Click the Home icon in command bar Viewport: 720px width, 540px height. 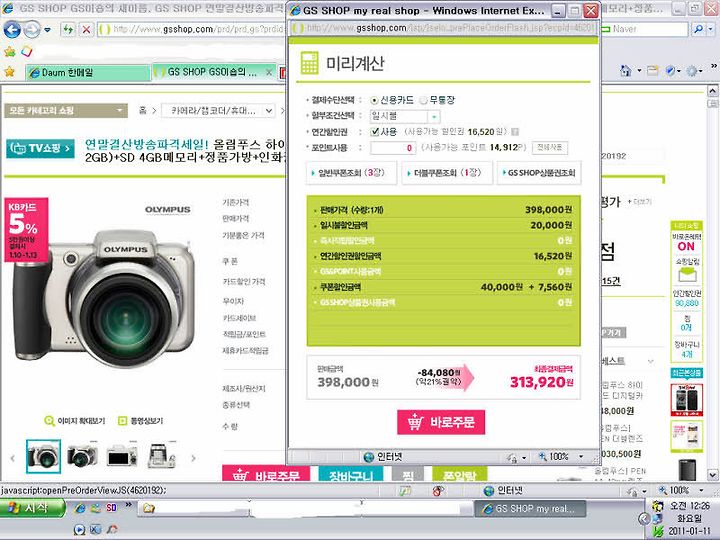(625, 71)
